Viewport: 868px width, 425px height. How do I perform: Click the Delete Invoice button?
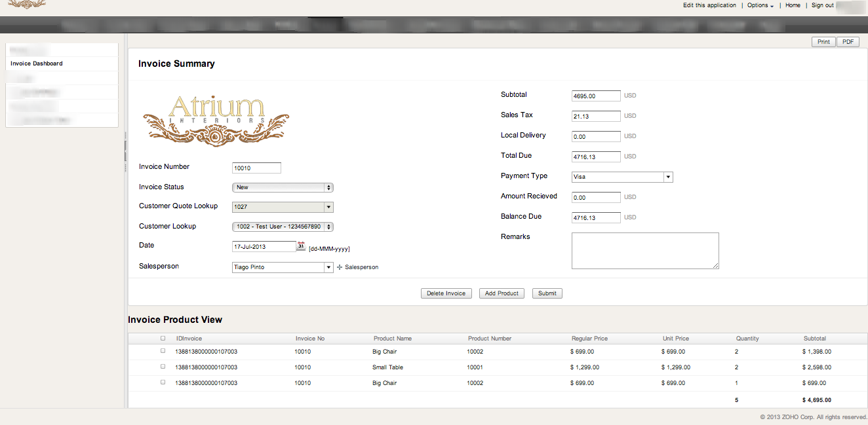446,293
